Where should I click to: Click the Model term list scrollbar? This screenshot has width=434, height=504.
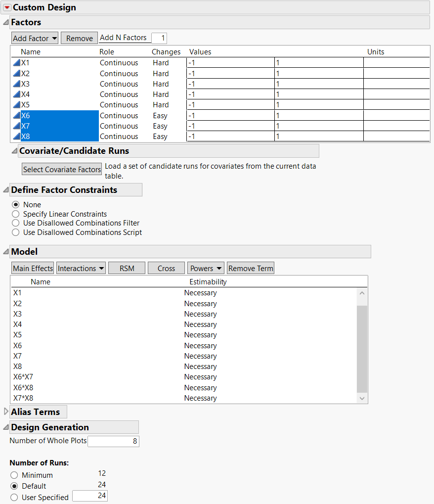[362, 346]
